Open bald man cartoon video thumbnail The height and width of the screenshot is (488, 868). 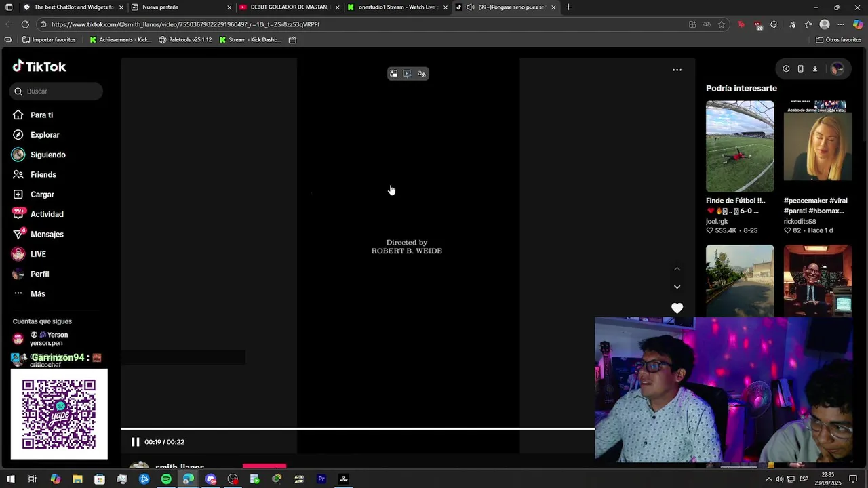(818, 281)
